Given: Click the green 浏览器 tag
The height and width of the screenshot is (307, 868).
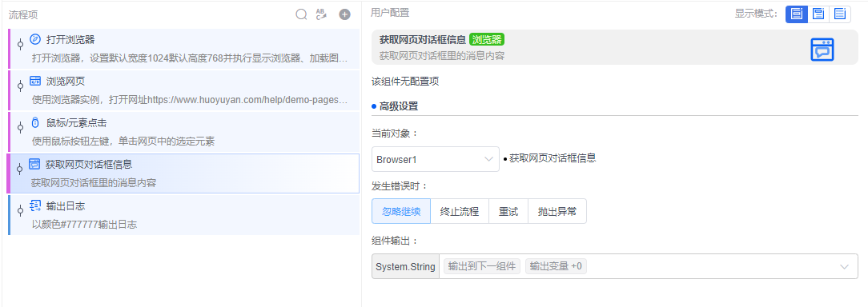Looking at the screenshot, I should [487, 39].
